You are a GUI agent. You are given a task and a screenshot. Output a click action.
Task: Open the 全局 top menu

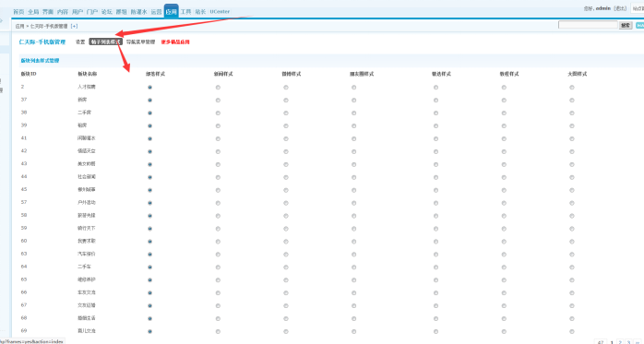click(x=33, y=12)
